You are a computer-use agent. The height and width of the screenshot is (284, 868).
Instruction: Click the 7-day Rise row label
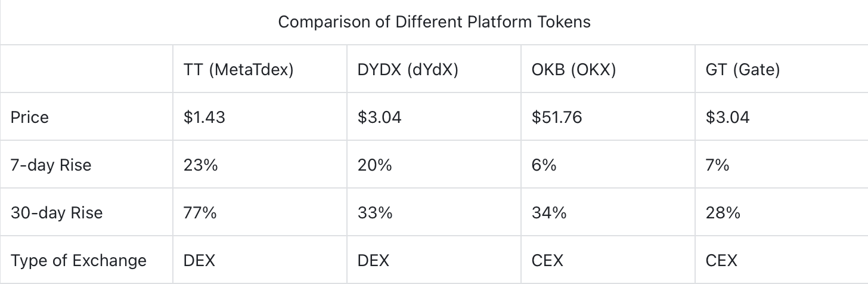pos(51,165)
